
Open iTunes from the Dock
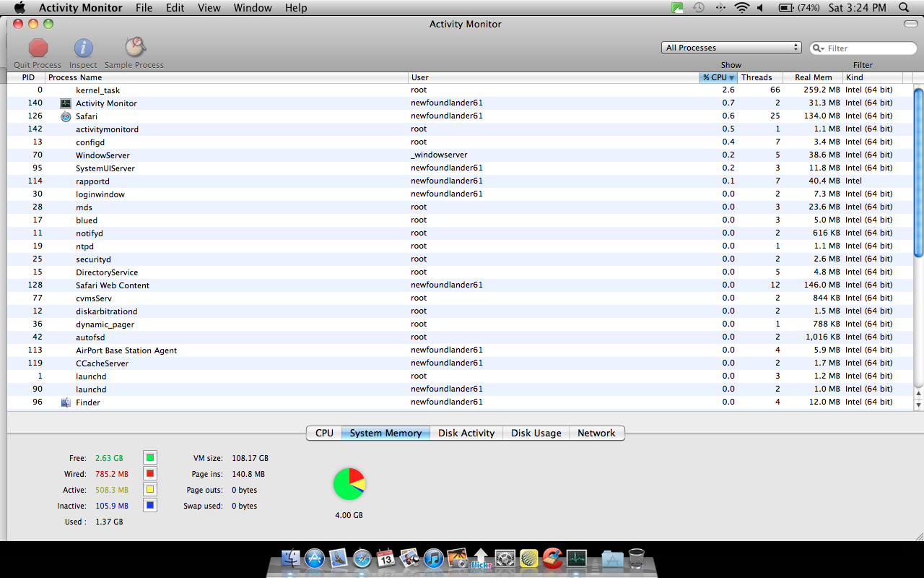point(433,558)
